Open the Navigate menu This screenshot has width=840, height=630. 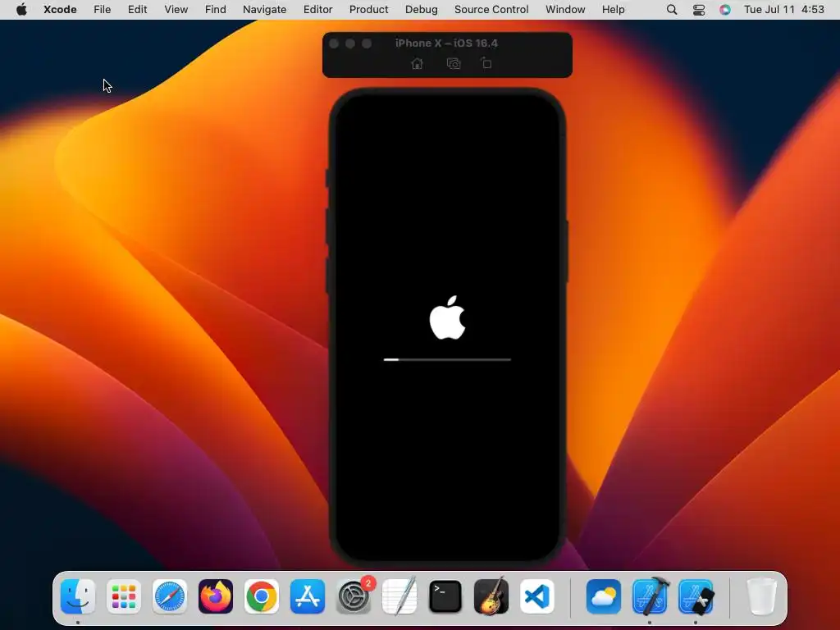pos(264,9)
